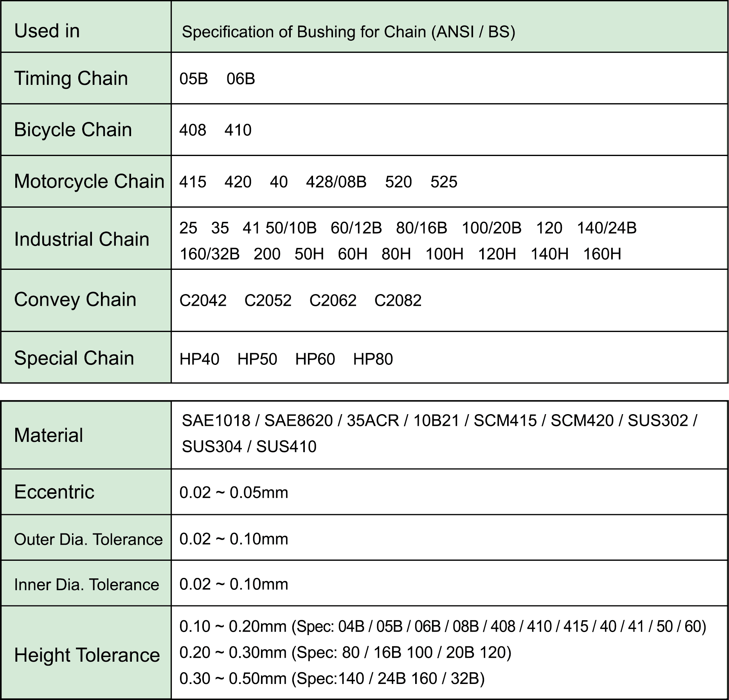Click the 'Inner Dia. Tolerance' label

[86, 585]
